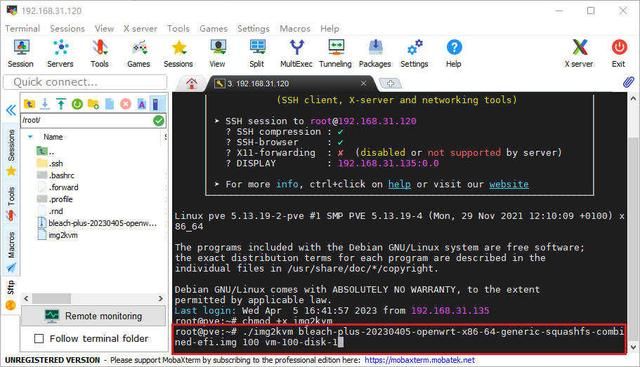Enable Follow terminal folder checkbox

coord(39,338)
